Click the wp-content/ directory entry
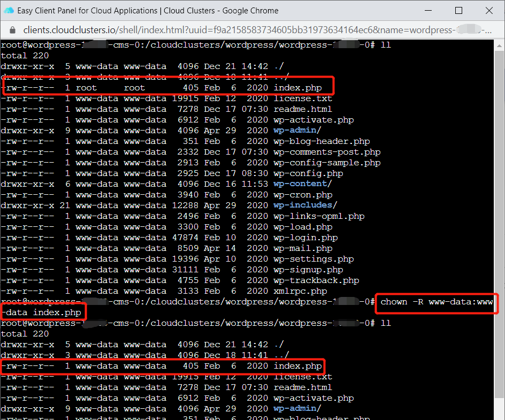The image size is (505, 420). point(302,184)
